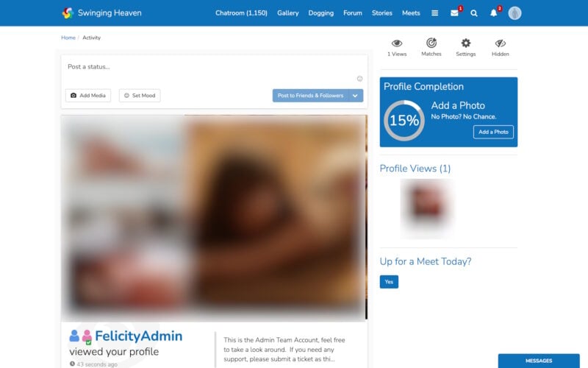
Task: Click the couple icon beside FelicityAdmin
Action: [81, 336]
